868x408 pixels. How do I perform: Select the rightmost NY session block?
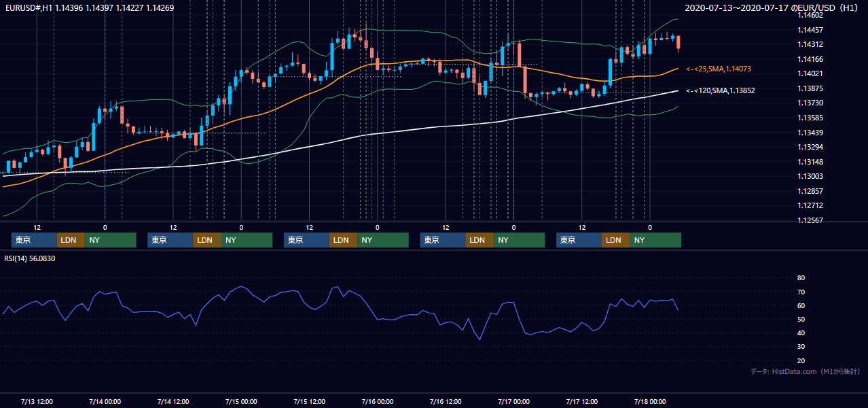coord(655,240)
